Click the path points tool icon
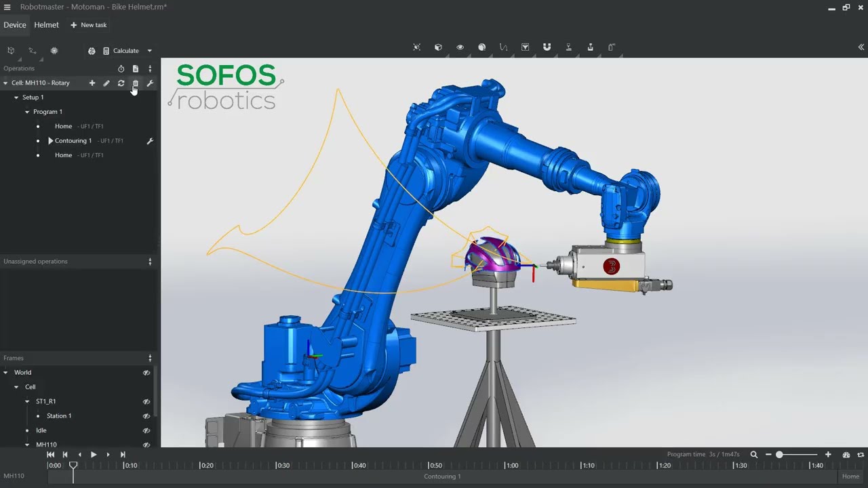 tap(32, 51)
